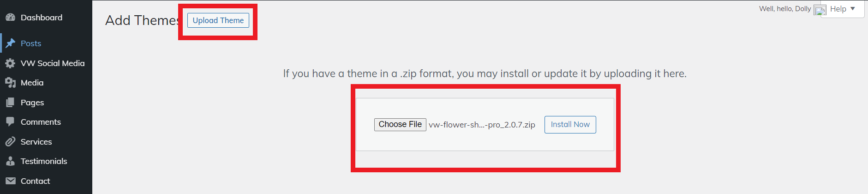Click the Services paperclip icon
Viewport: 868px width, 194px height.
click(10, 142)
